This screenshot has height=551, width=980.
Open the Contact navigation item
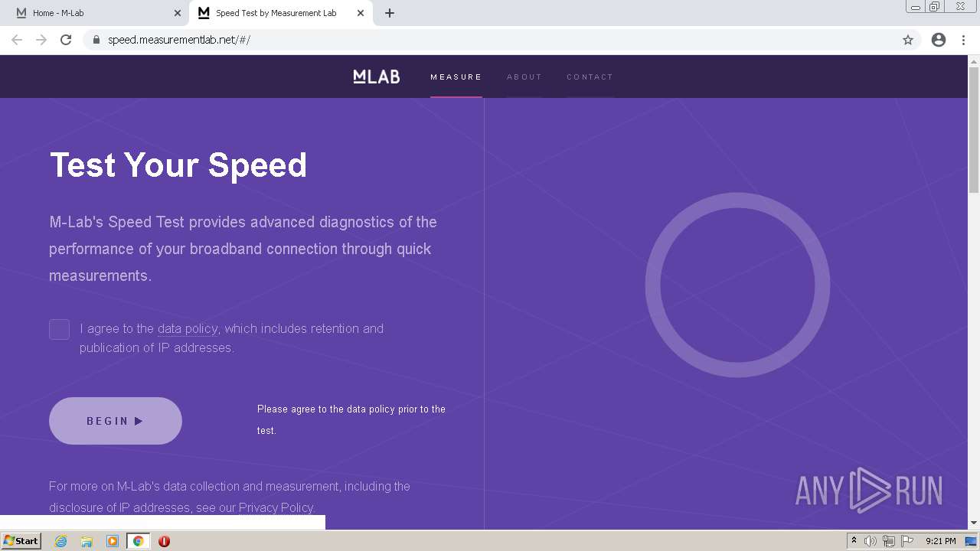pyautogui.click(x=590, y=77)
